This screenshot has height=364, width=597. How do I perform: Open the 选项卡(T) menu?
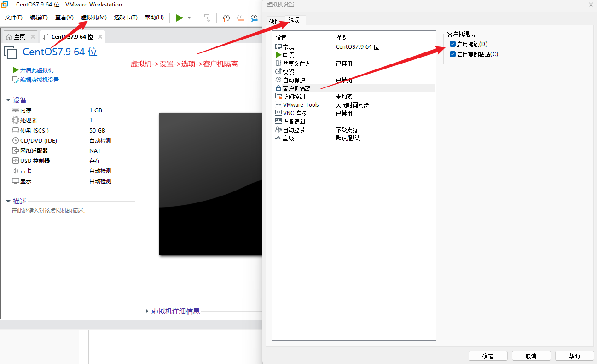126,17
